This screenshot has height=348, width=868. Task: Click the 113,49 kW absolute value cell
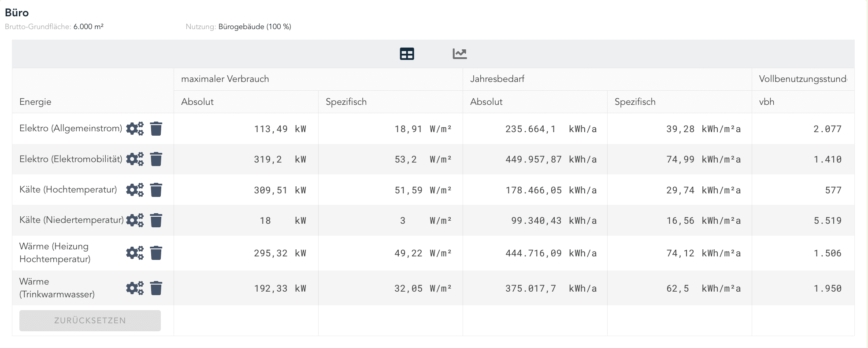tap(279, 129)
